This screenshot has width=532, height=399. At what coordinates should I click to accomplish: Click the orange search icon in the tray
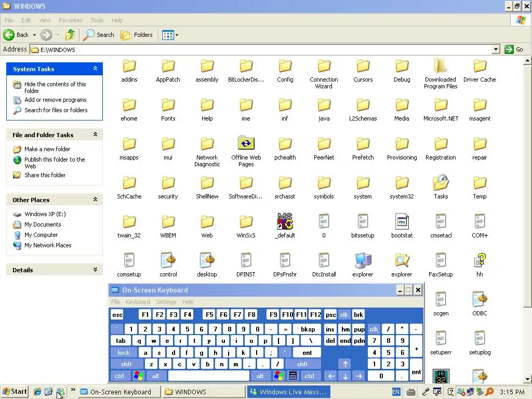[489, 392]
